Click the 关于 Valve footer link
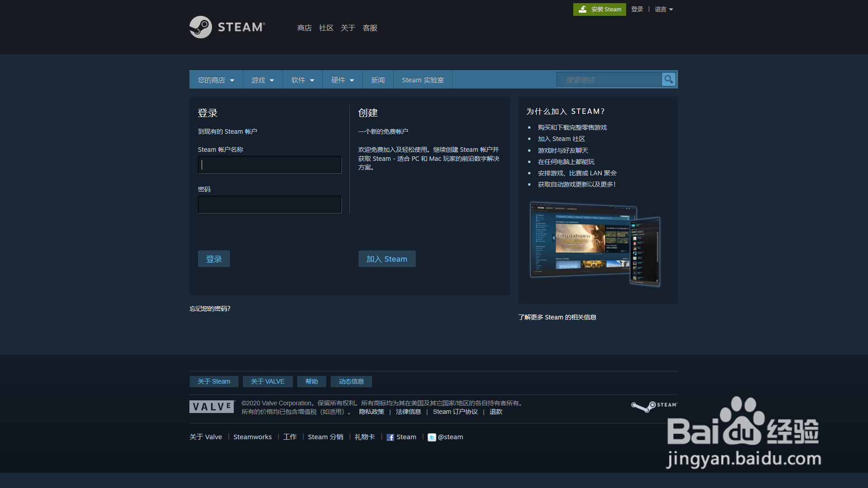 click(x=206, y=437)
